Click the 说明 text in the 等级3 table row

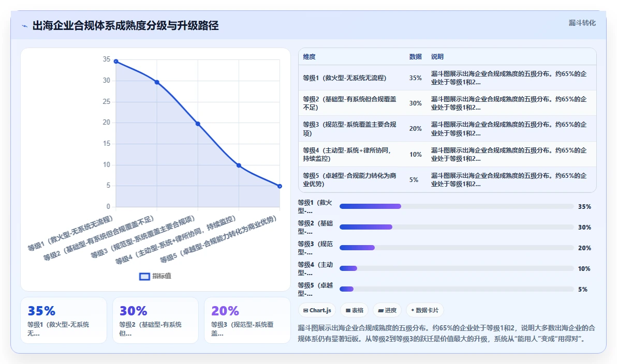click(x=509, y=129)
